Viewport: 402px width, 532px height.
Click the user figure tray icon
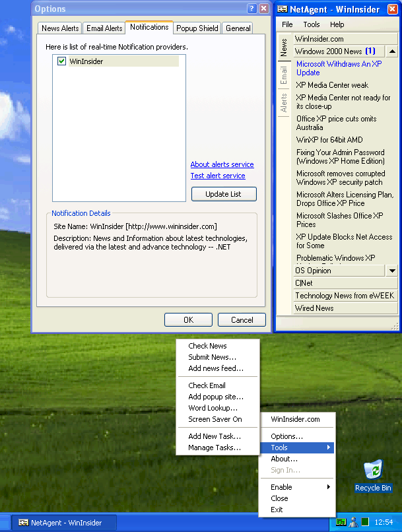click(x=354, y=522)
